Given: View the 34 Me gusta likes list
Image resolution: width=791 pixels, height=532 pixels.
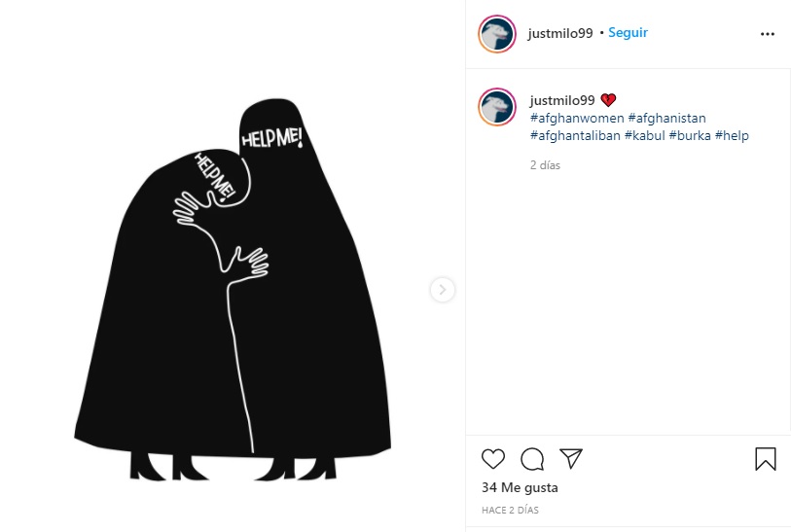Looking at the screenshot, I should click(x=520, y=487).
